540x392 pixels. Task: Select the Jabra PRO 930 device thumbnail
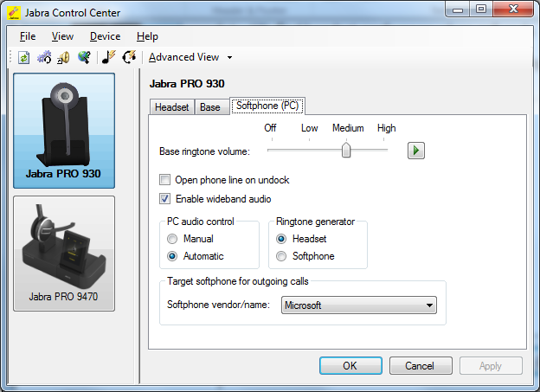pos(64,131)
